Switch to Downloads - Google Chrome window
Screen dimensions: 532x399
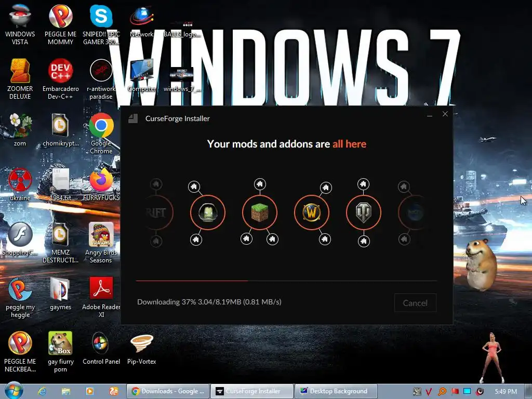(168, 391)
